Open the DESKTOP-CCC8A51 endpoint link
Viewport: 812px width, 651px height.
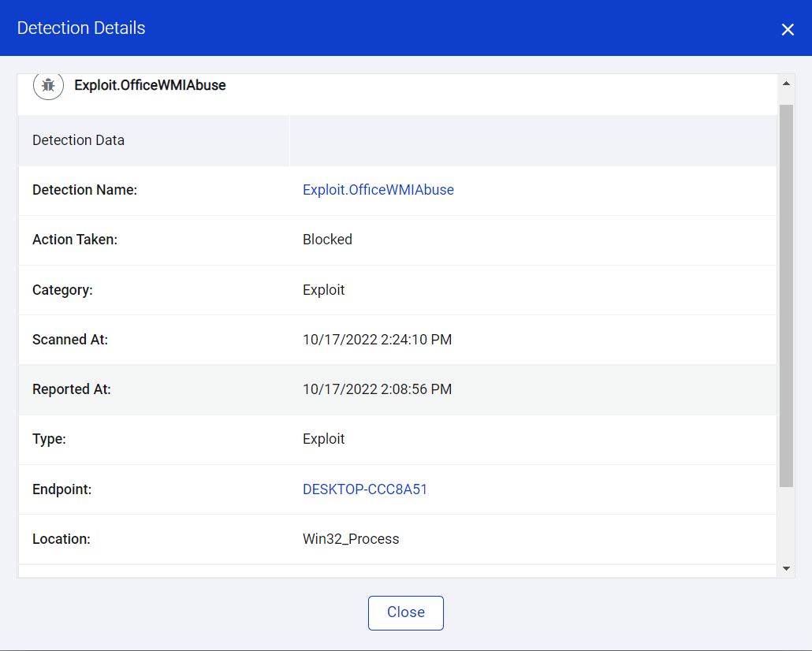tap(365, 489)
